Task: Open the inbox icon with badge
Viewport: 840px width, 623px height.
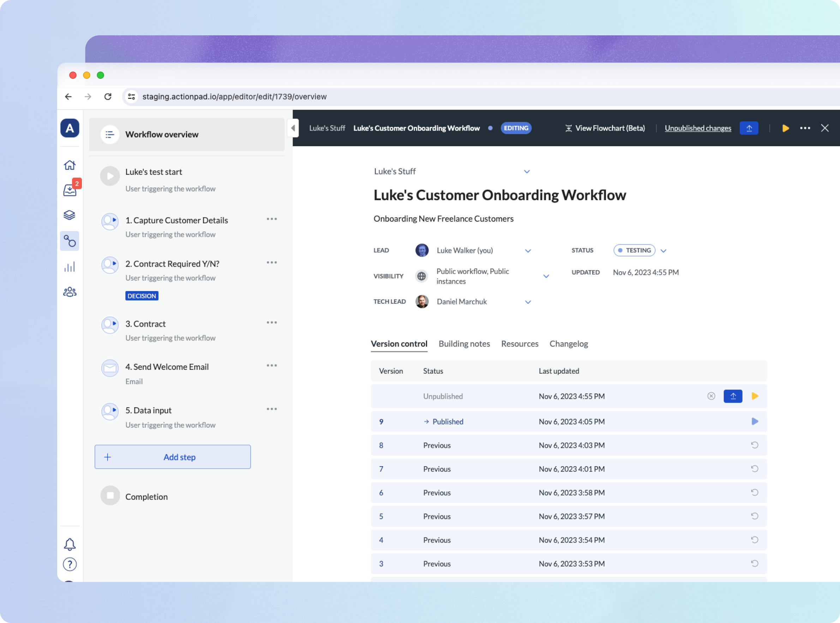Action: pyautogui.click(x=70, y=190)
